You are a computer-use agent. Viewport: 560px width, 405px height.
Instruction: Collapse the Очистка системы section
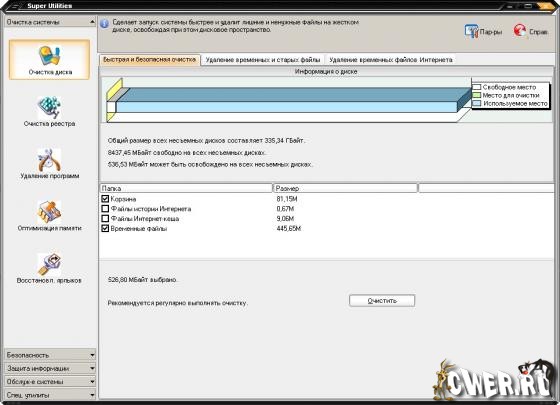point(50,22)
